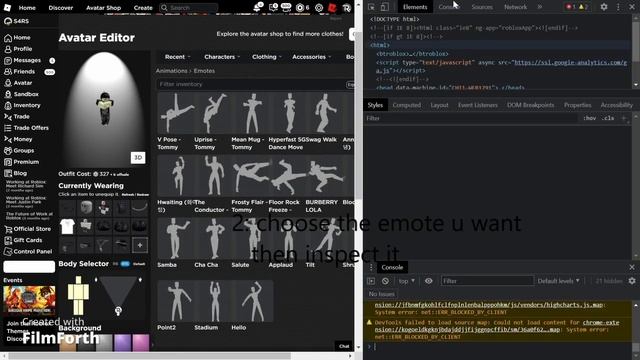Open the google-analytics script URL link
Image resolution: width=640 pixels, height=360 pixels.
pyautogui.click(x=570, y=62)
